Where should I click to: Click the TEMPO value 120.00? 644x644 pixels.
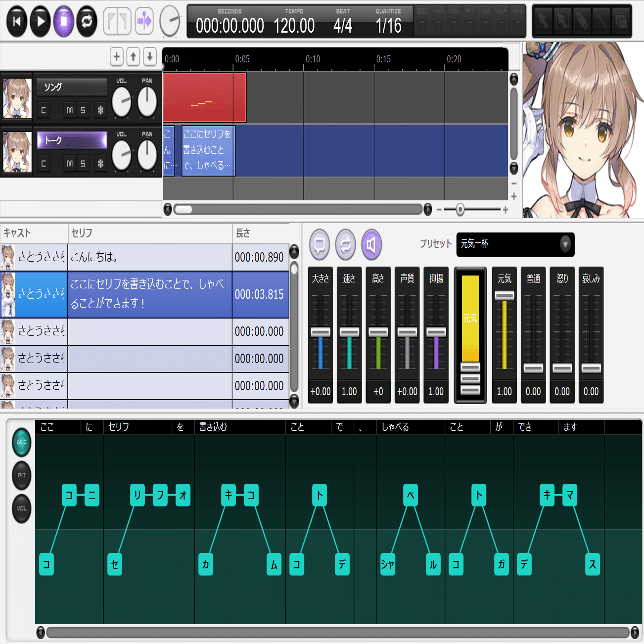(x=294, y=26)
